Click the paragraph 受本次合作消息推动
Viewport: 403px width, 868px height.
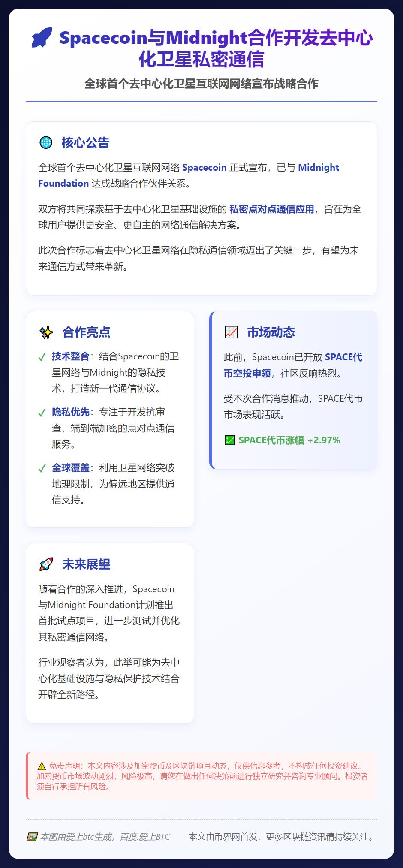293,407
